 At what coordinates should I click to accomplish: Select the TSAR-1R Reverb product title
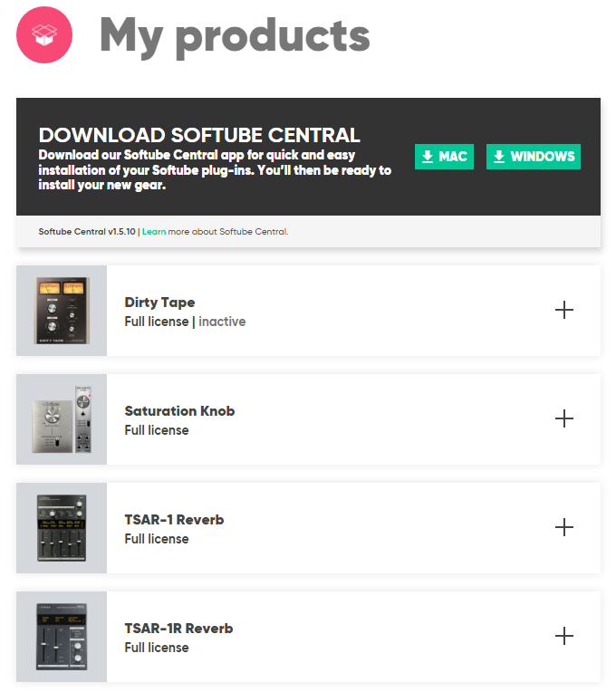click(x=178, y=629)
